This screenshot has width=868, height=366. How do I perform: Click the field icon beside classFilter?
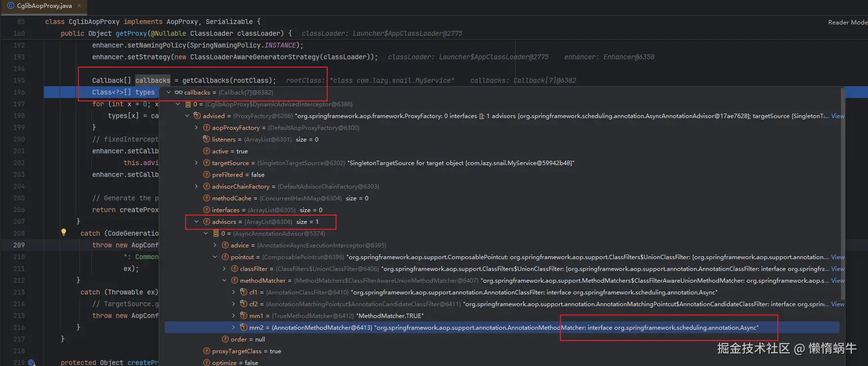234,268
